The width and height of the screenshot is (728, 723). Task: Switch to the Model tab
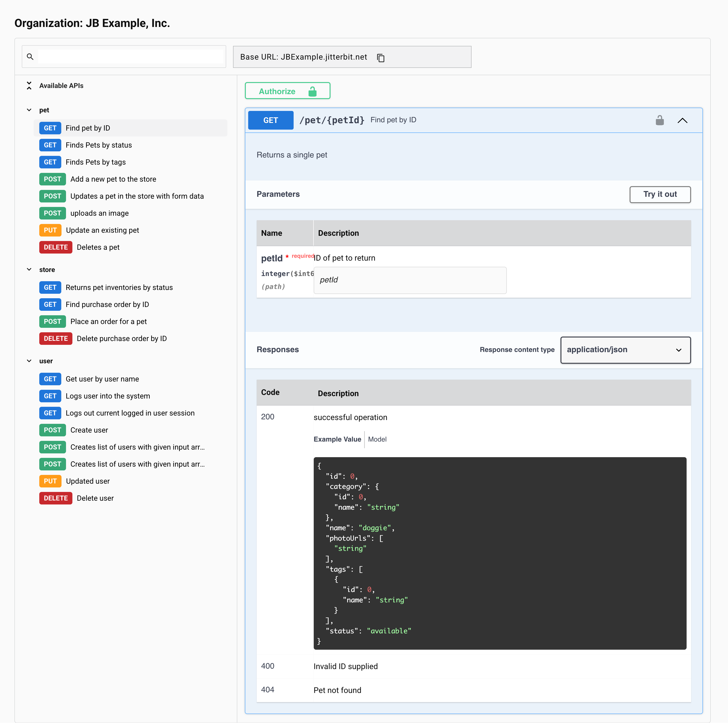pyautogui.click(x=377, y=439)
